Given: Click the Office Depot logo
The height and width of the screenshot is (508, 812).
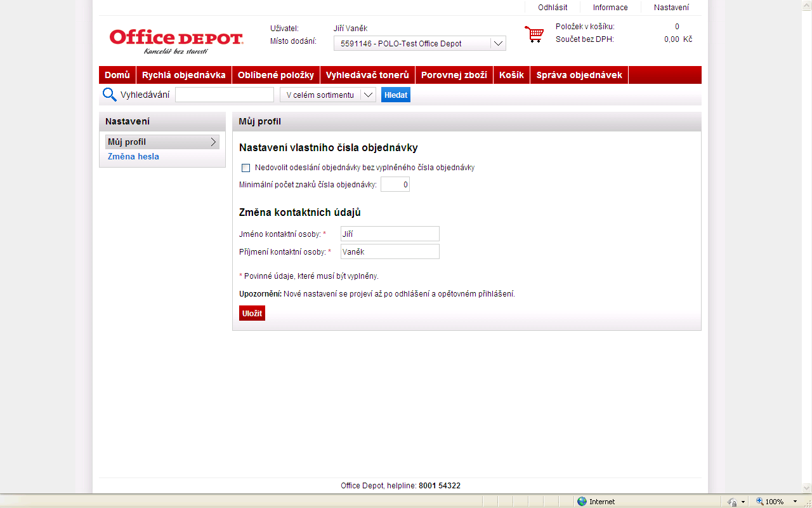Looking at the screenshot, I should (x=176, y=41).
